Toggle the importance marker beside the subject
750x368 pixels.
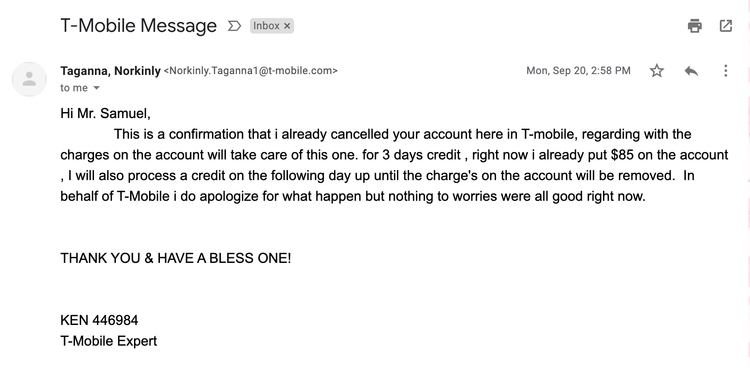(x=234, y=26)
